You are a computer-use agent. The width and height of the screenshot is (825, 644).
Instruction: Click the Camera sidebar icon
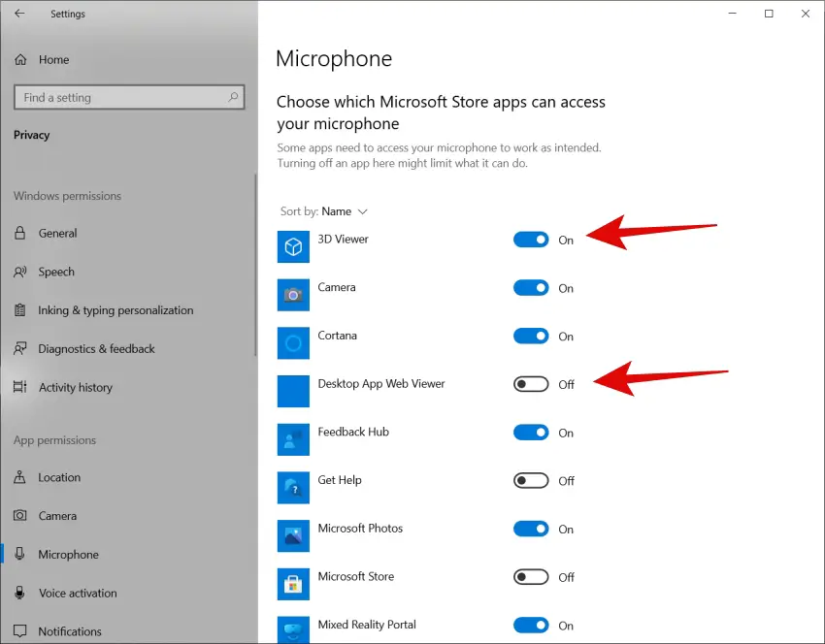[20, 516]
